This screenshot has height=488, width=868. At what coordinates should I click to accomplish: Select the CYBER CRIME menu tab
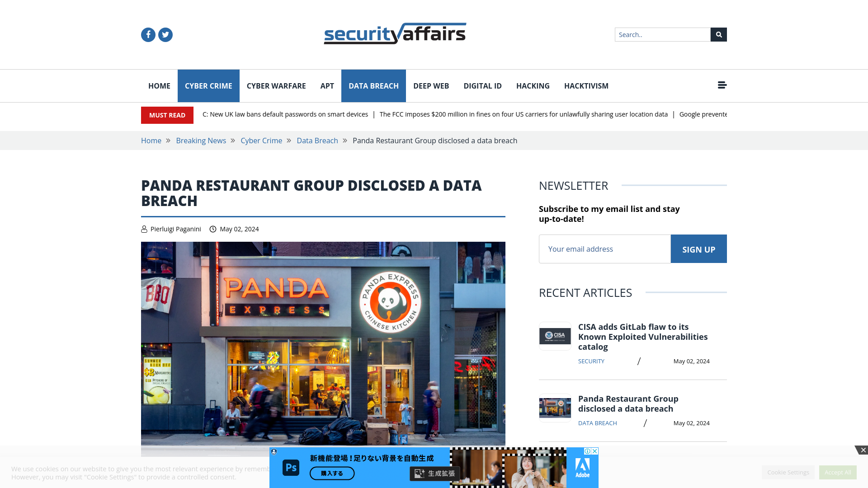point(208,86)
